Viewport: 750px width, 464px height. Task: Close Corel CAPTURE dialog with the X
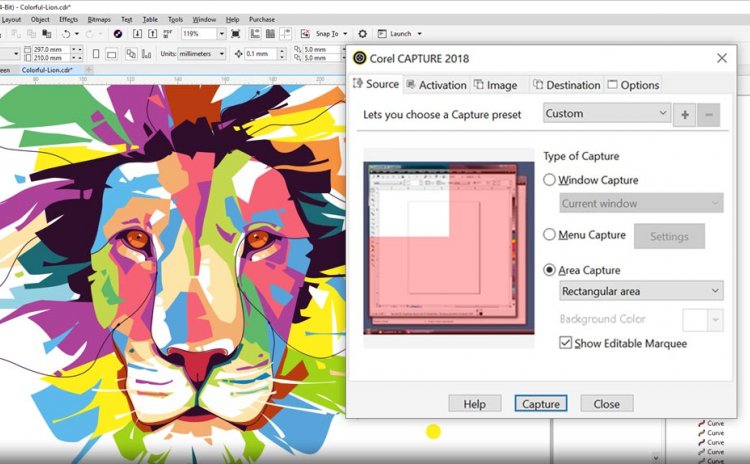[x=722, y=58]
